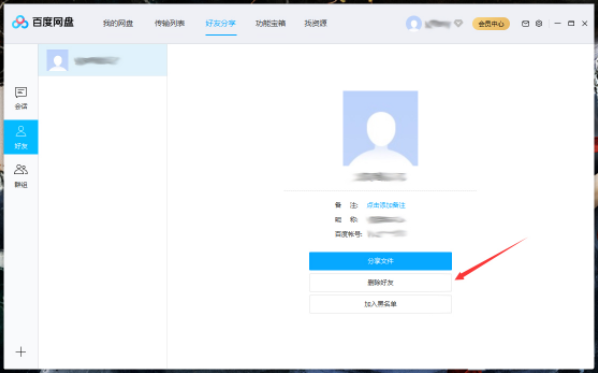Select the friend entry in the friends list
This screenshot has height=373, width=598.
103,60
